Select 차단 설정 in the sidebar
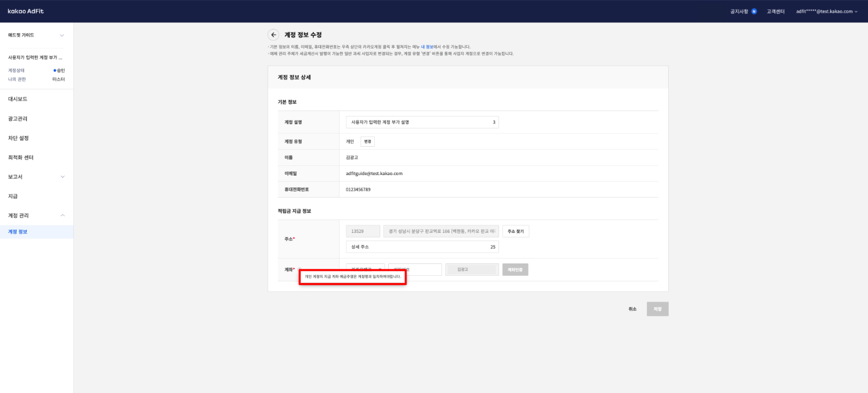This screenshot has height=393, width=868. tap(18, 138)
